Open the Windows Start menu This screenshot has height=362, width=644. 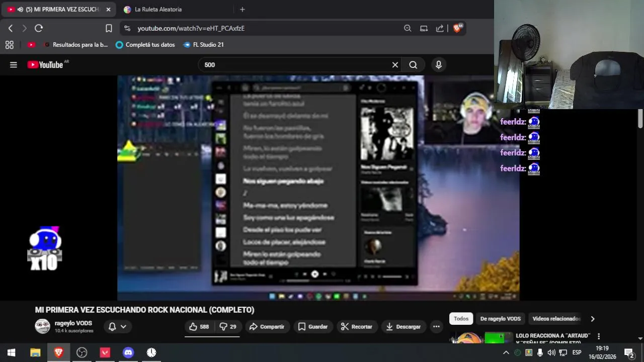(11, 352)
